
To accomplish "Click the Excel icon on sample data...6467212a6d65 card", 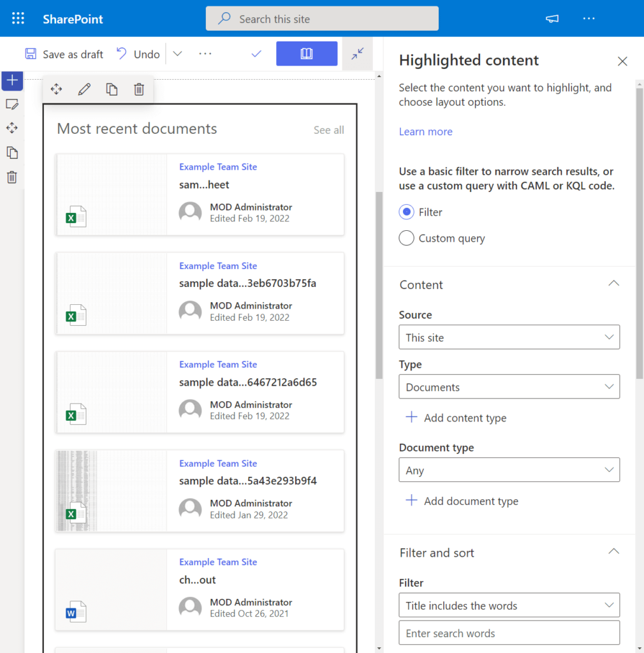I will click(76, 413).
